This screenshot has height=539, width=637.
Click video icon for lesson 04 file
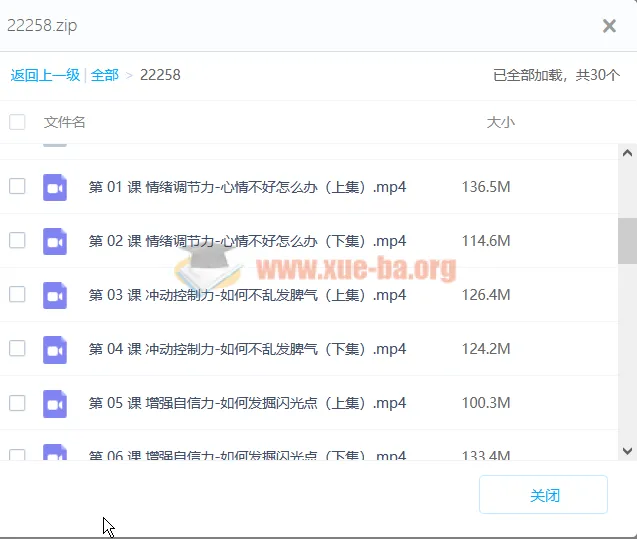pyautogui.click(x=55, y=349)
